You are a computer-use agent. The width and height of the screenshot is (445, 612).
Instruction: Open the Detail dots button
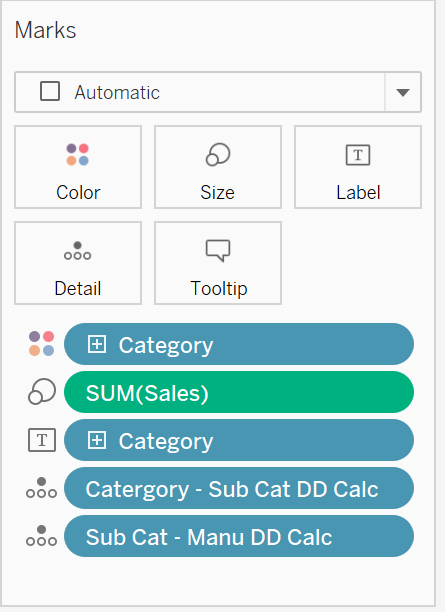tap(78, 263)
